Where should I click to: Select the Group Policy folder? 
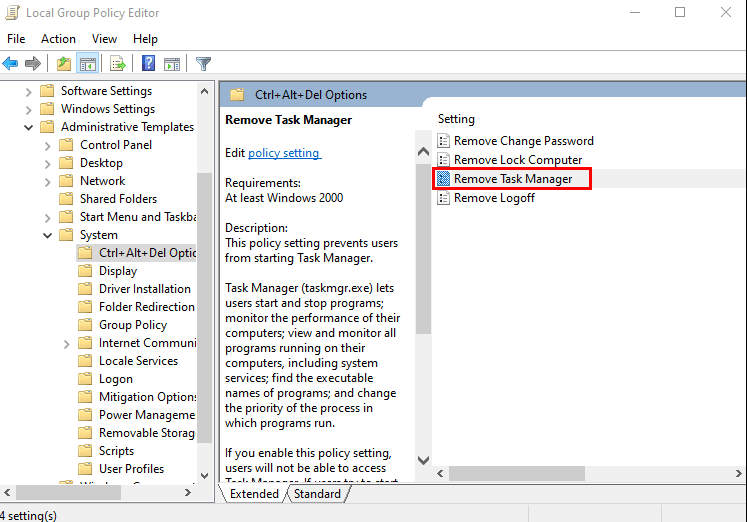click(133, 325)
